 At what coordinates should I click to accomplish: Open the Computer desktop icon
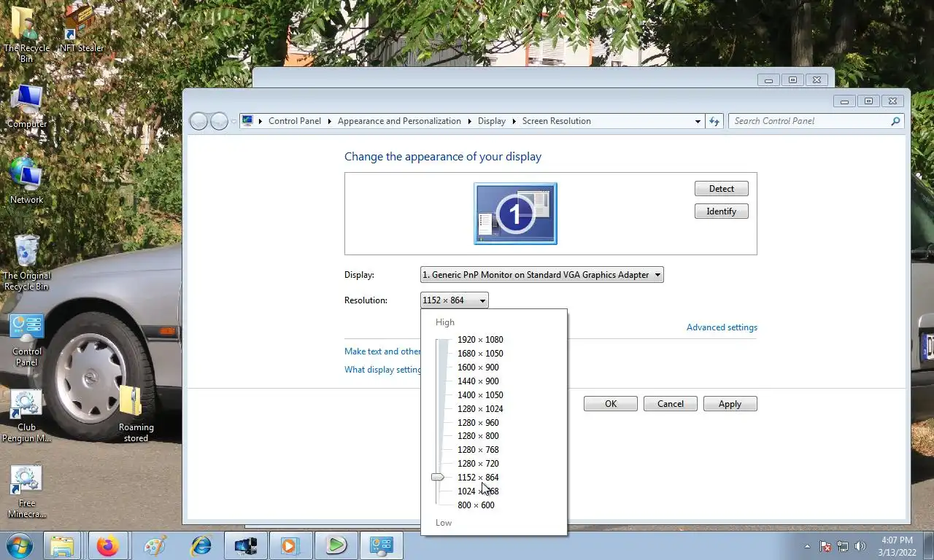27,106
